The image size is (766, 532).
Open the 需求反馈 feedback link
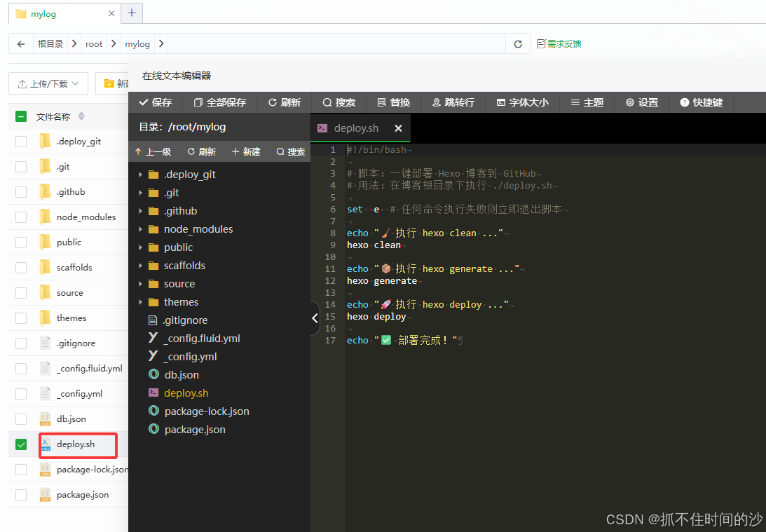[559, 44]
